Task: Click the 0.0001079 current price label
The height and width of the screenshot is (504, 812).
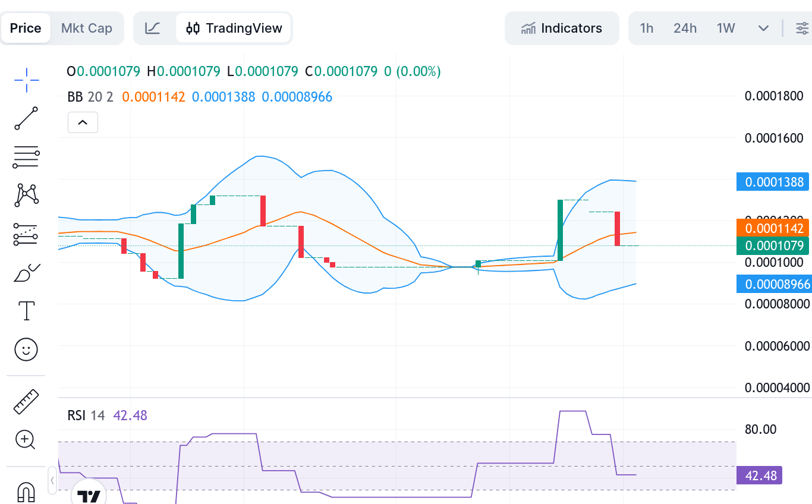Action: pyautogui.click(x=773, y=245)
